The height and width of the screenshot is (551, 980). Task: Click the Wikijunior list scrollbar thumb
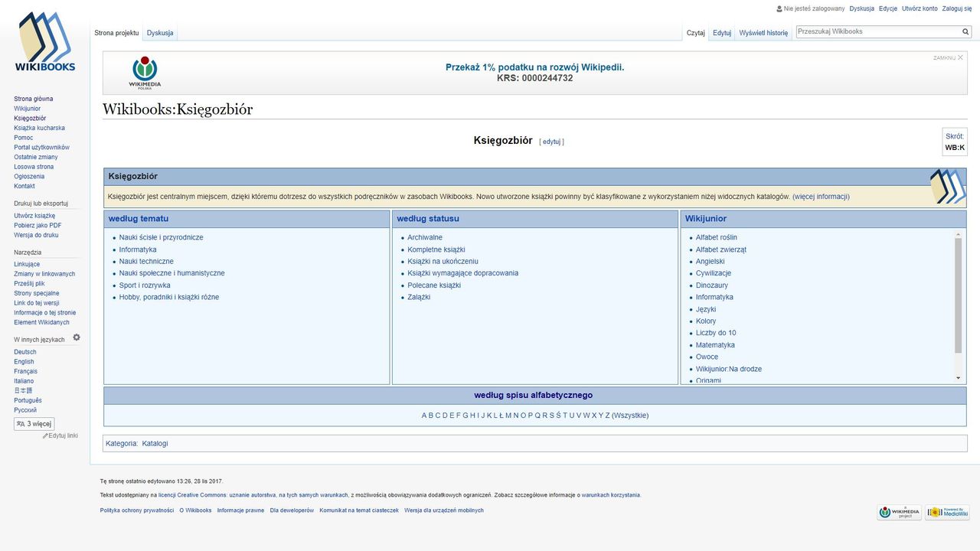tap(958, 295)
